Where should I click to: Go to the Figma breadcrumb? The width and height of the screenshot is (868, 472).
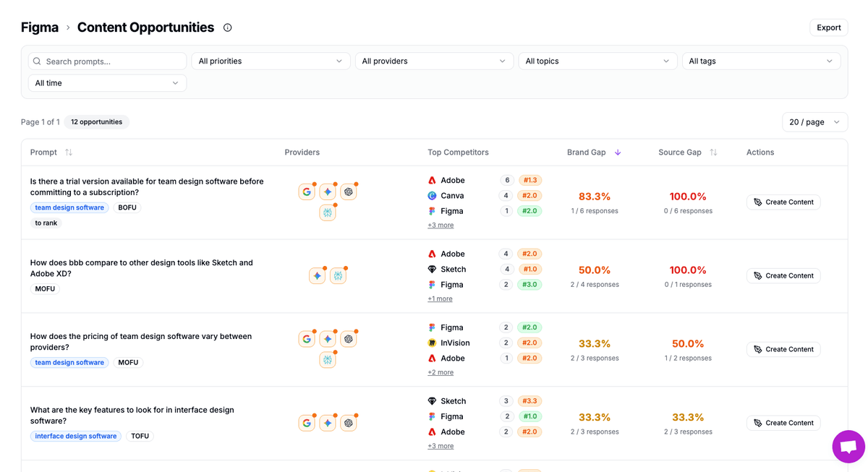[40, 27]
